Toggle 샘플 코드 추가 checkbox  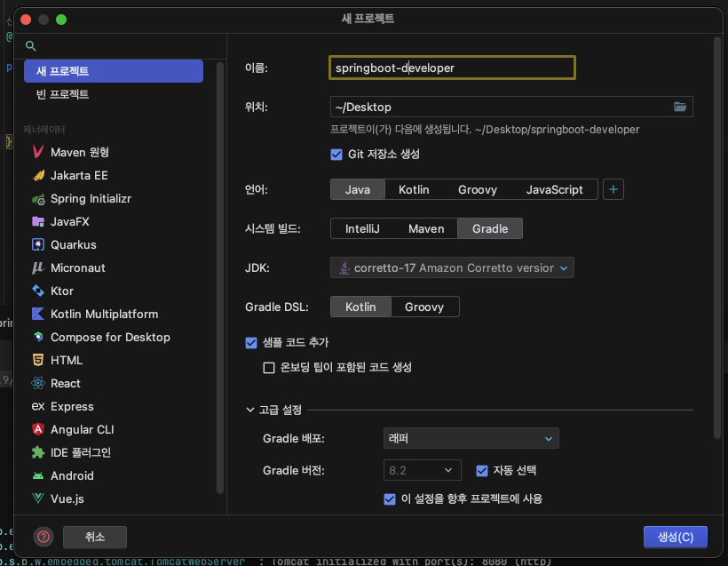(251, 343)
